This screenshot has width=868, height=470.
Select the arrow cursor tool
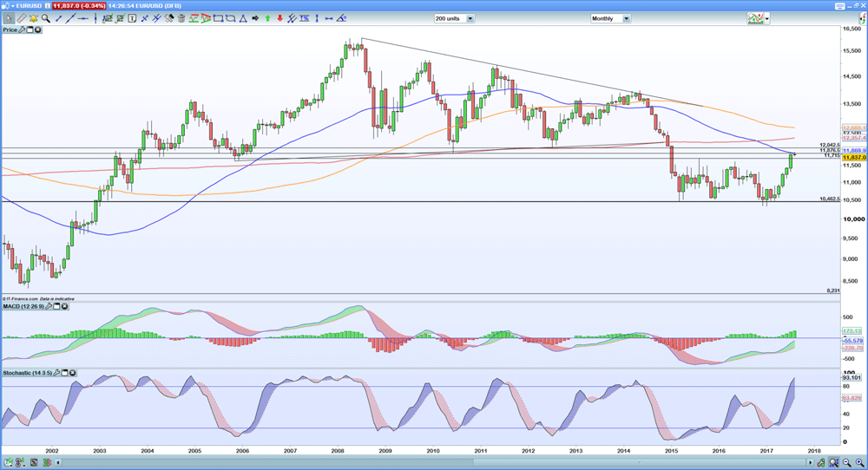pos(9,18)
